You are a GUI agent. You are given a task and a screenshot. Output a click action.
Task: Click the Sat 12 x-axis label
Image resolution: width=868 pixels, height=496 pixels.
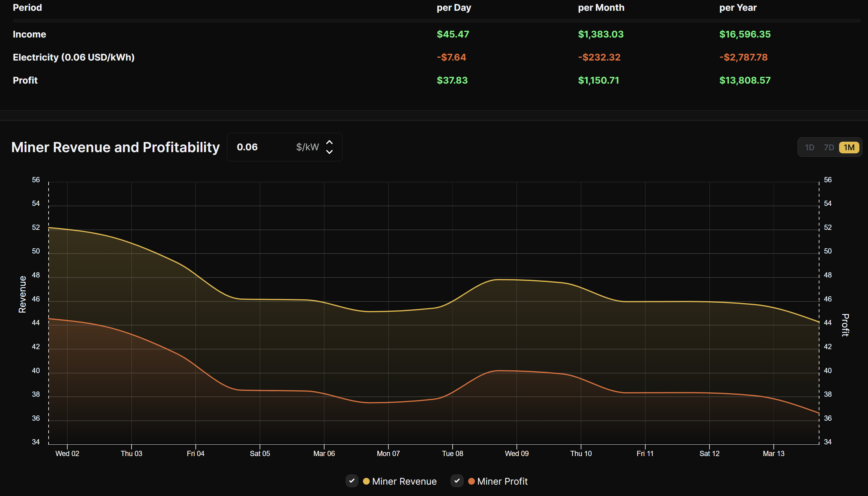709,453
